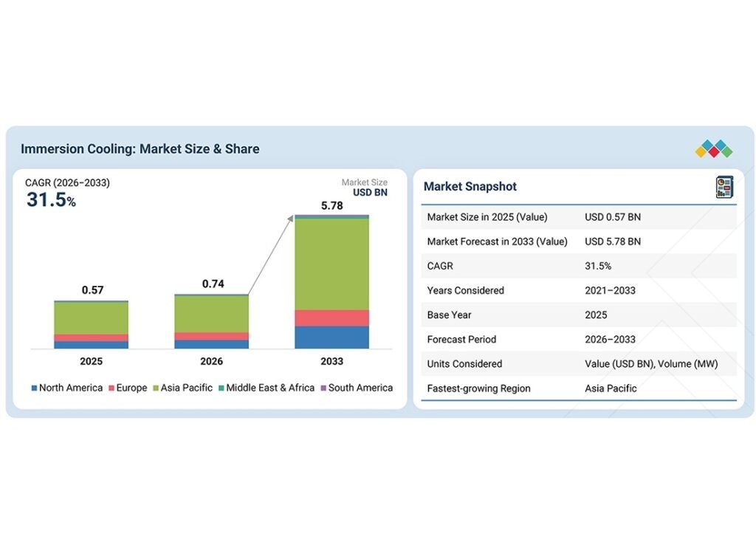
Task: Click the 'Units Considered' row label
Action: click(x=464, y=364)
